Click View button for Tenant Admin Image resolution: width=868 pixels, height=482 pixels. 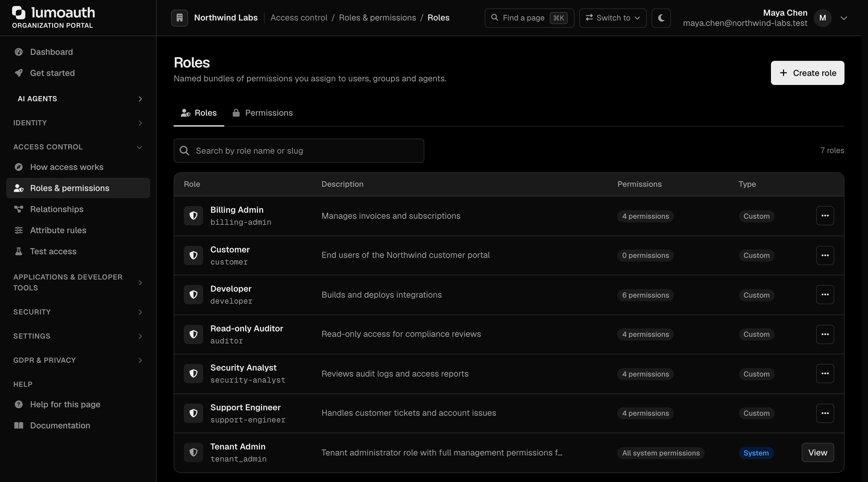point(818,453)
